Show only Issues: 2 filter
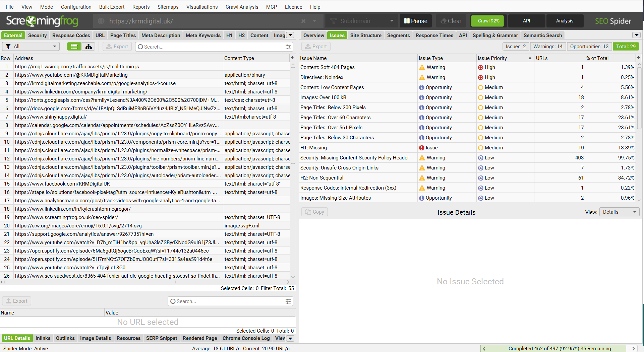644x352 pixels. pyautogui.click(x=516, y=47)
